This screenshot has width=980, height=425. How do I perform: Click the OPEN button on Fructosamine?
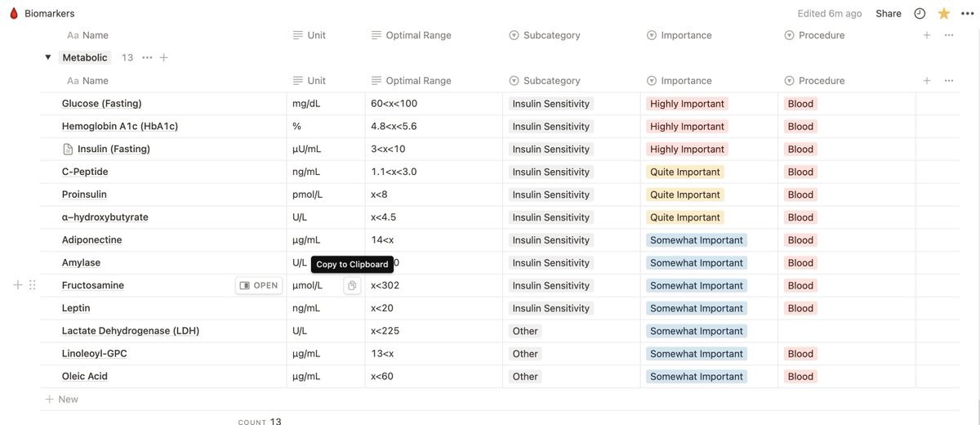click(259, 285)
